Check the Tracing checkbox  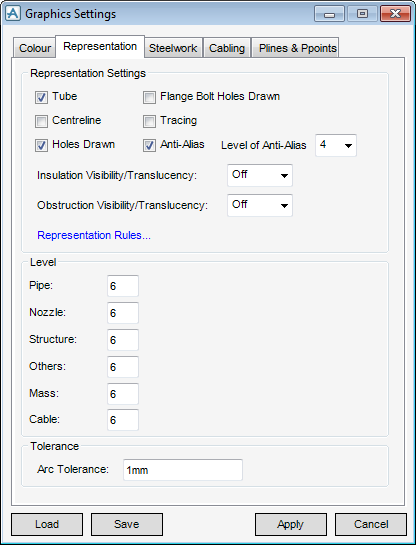[149, 122]
